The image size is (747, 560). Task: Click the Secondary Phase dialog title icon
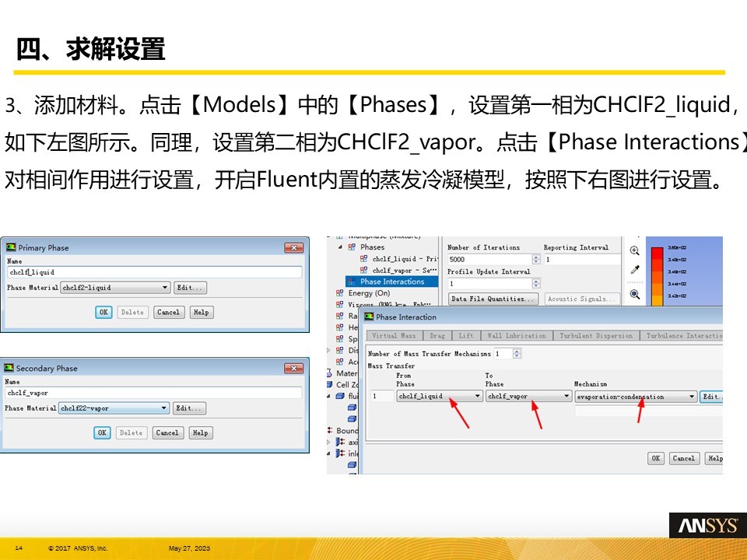[x=9, y=368]
